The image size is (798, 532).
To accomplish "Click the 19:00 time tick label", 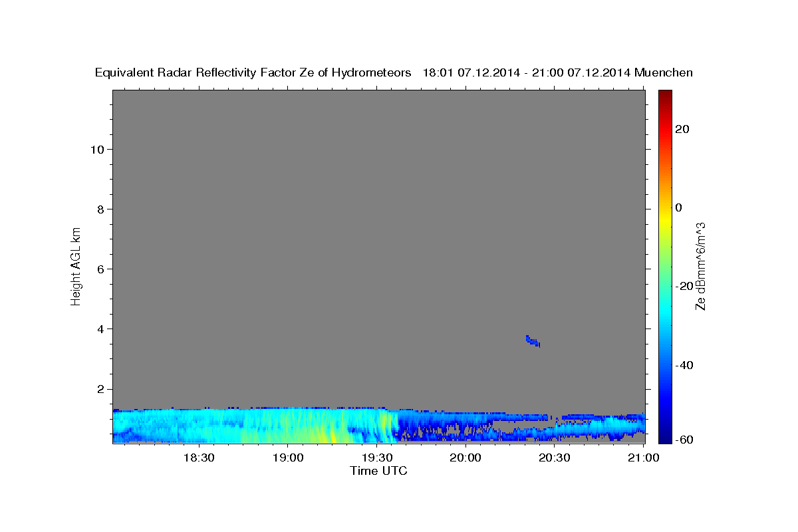I will 287,458.
